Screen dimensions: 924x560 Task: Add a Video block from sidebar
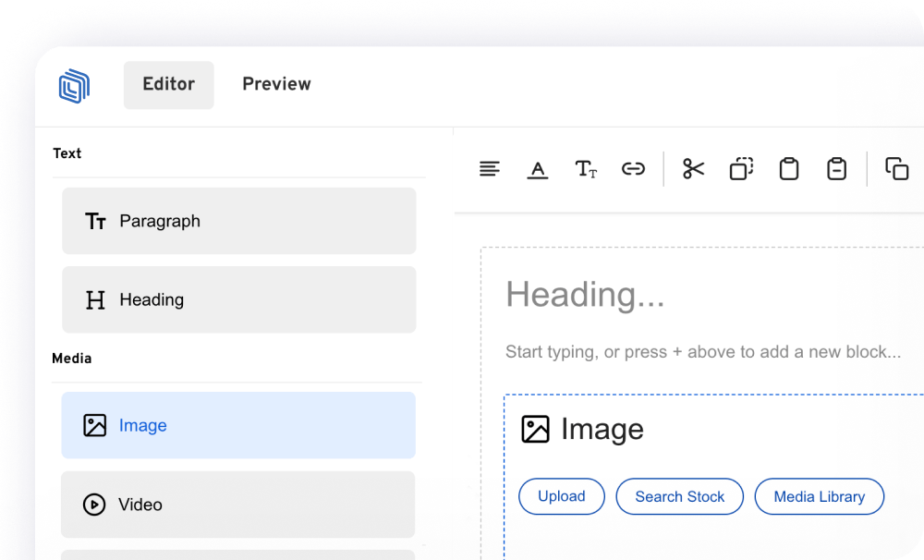238,504
